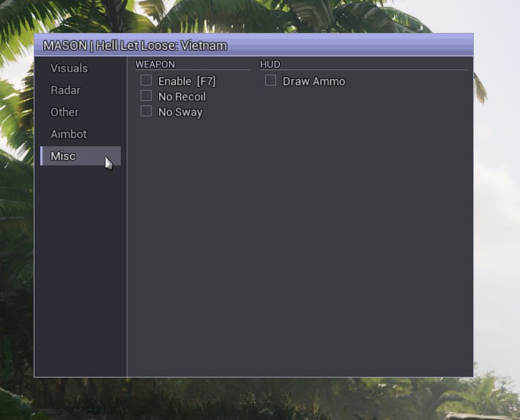Check the No Recoil checkbox
The height and width of the screenshot is (420, 520).
[146, 96]
